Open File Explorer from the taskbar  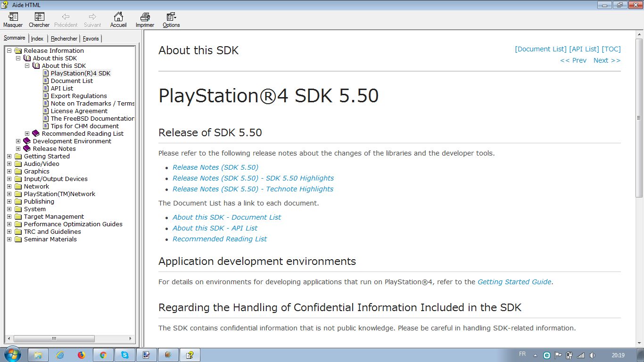click(x=38, y=355)
